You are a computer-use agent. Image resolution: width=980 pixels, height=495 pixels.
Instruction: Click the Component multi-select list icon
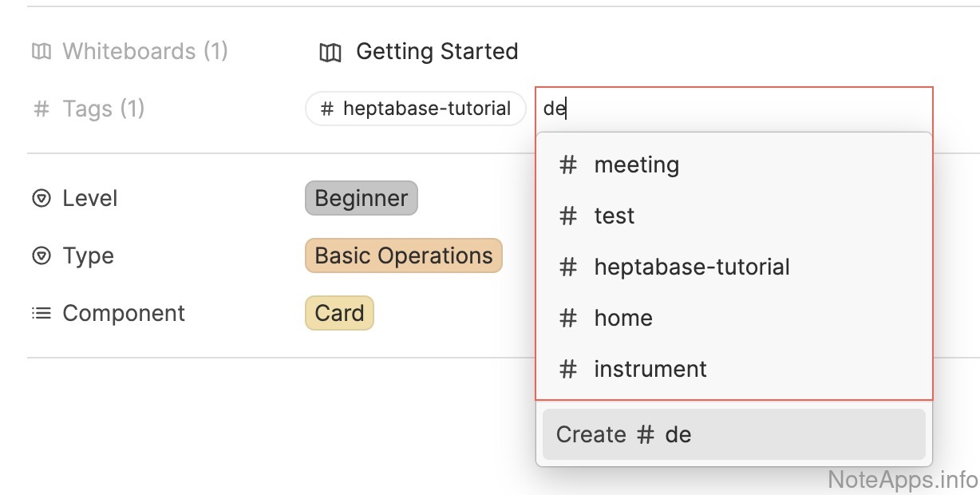coord(41,314)
